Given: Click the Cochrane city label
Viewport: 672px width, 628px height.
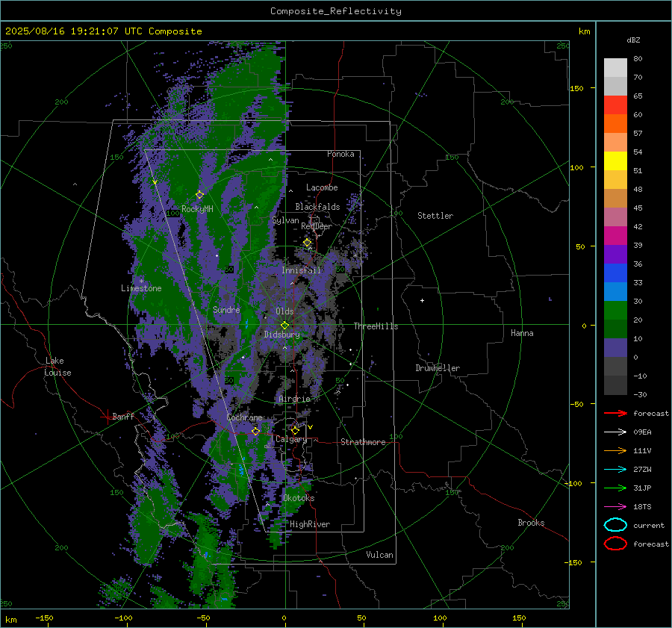Looking at the screenshot, I should click(x=244, y=417).
